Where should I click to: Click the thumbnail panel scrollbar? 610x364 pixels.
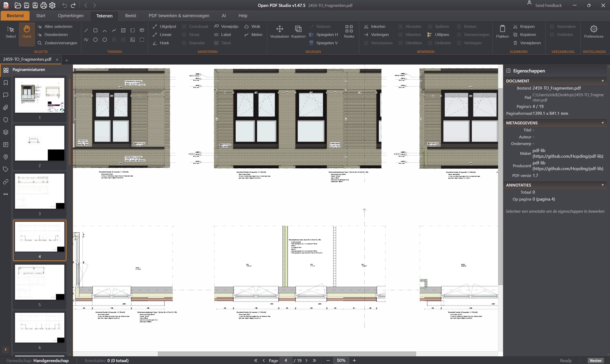[x=70, y=122]
